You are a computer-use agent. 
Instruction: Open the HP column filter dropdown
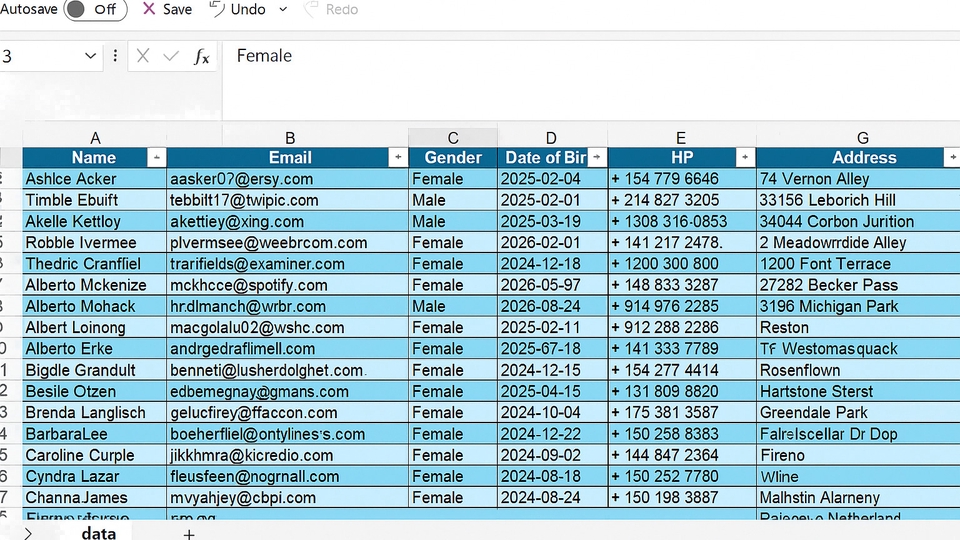coord(745,158)
